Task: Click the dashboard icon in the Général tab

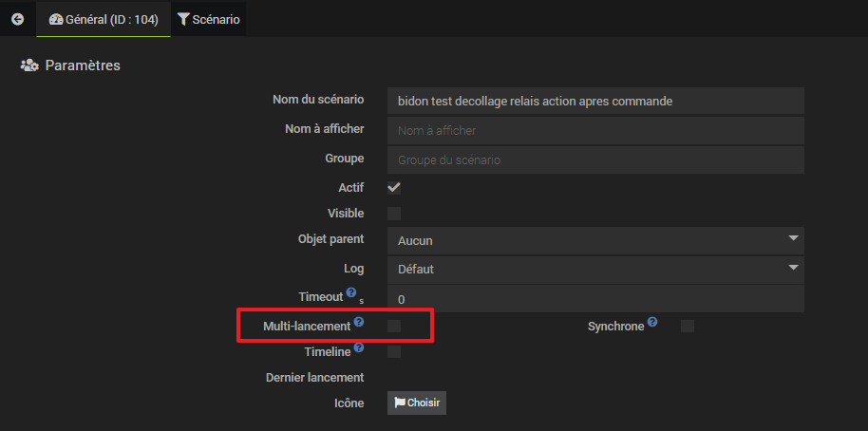Action: coord(56,19)
